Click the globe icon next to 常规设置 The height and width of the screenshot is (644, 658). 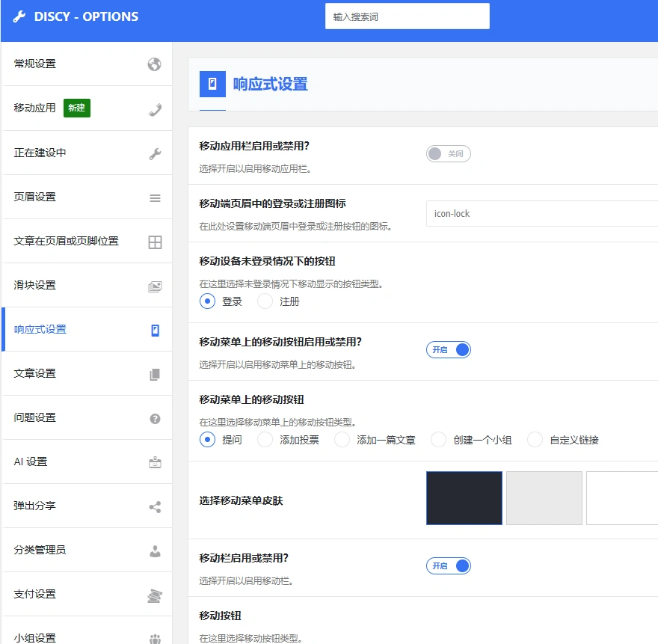point(155,64)
